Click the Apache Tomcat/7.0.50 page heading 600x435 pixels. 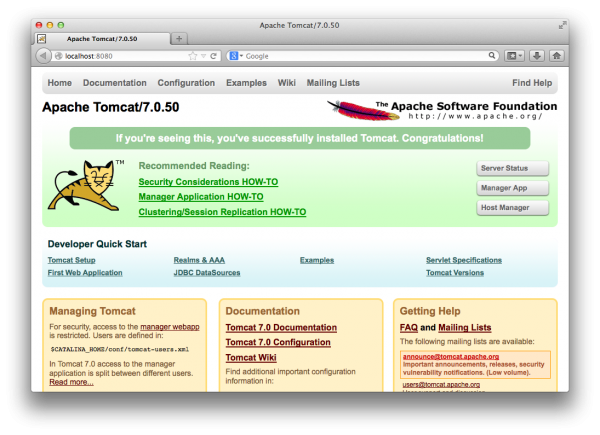(111, 107)
